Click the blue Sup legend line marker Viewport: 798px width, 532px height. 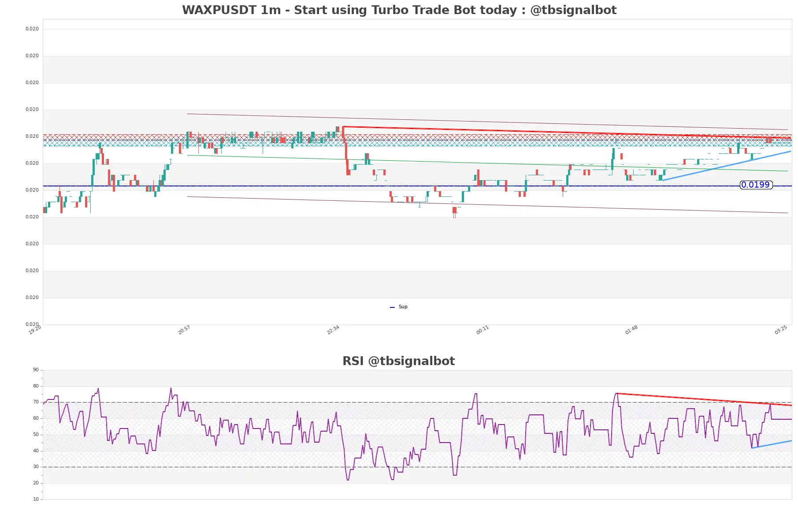tap(392, 307)
